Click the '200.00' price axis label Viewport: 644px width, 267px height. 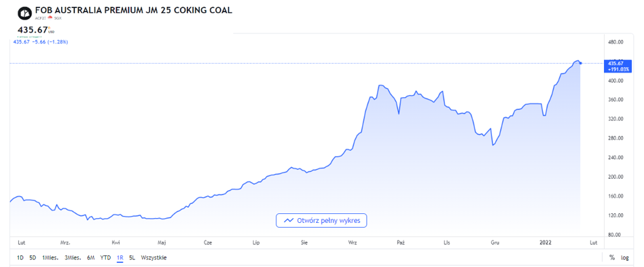click(615, 177)
